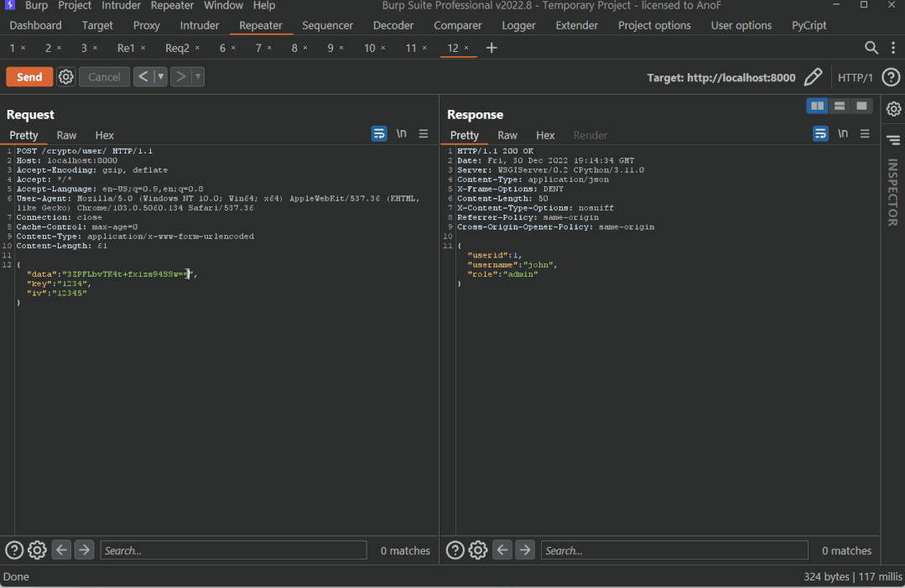Open the Intruder tool tab
The height and width of the screenshot is (588, 905).
pos(199,25)
